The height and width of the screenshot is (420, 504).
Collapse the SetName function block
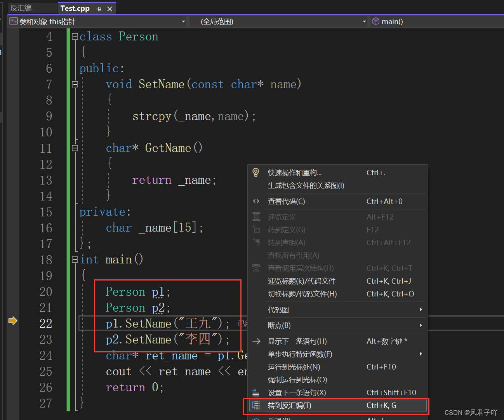[75, 84]
